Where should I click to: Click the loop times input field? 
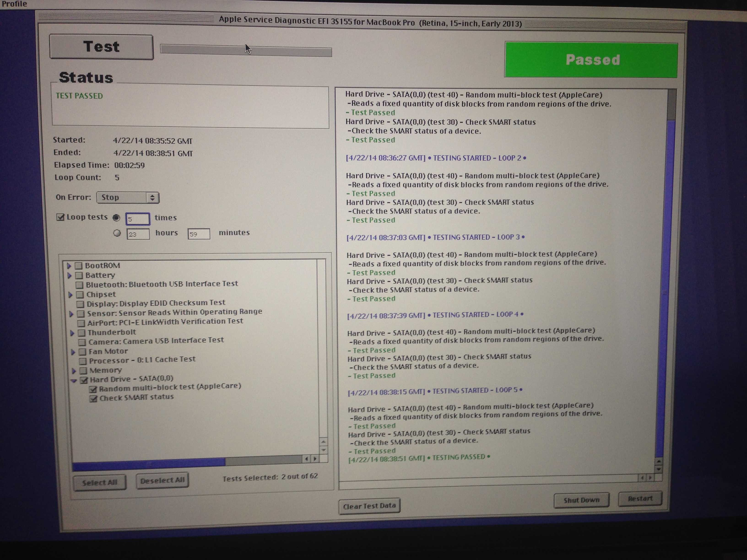click(138, 219)
